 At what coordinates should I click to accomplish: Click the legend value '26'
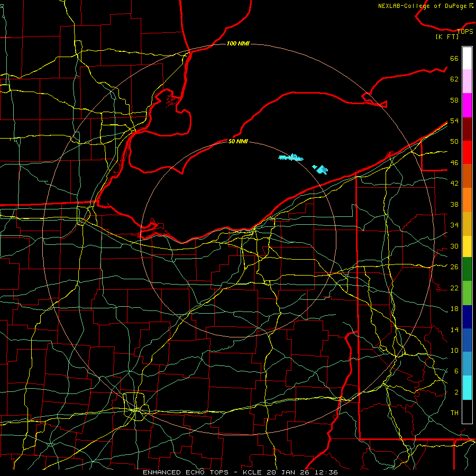[x=454, y=267]
